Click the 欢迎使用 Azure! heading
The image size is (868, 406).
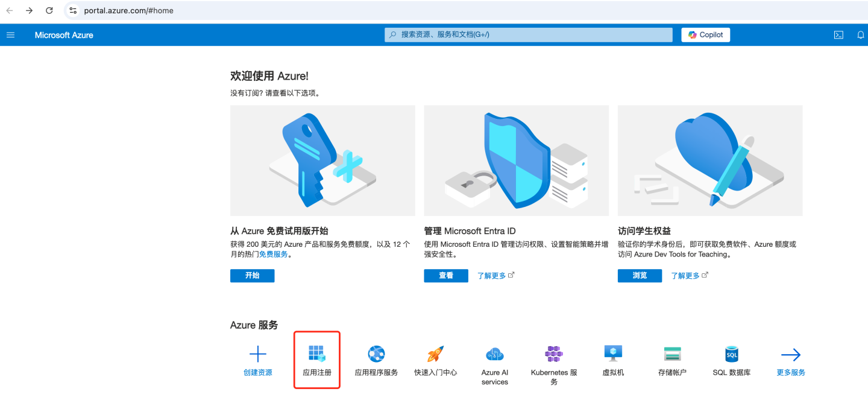269,76
